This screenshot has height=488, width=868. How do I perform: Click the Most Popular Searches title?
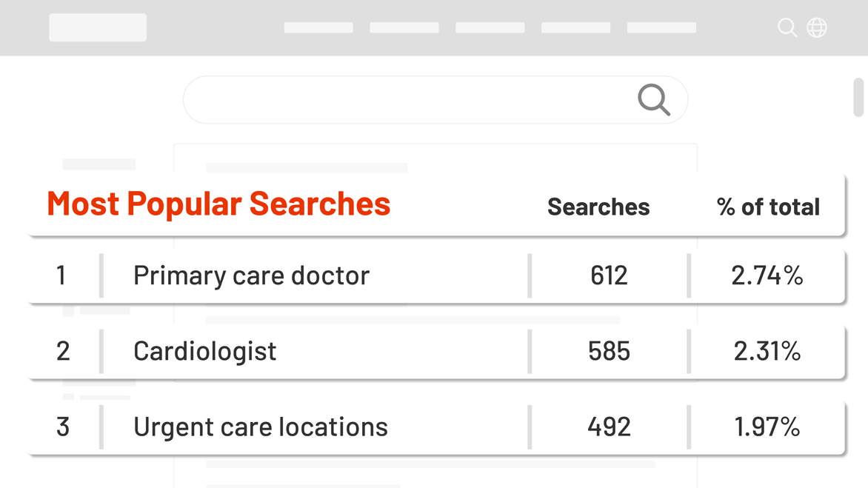coord(218,204)
